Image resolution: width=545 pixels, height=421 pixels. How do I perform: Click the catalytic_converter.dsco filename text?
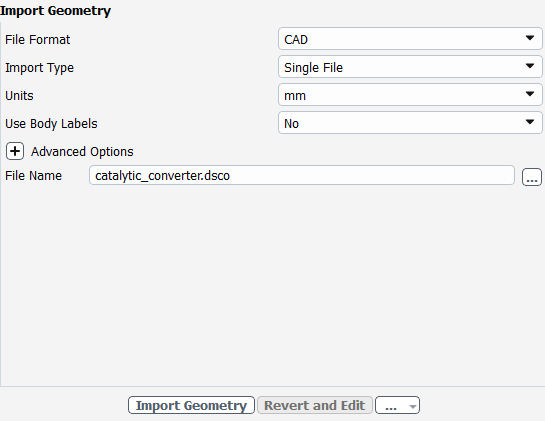click(x=162, y=176)
